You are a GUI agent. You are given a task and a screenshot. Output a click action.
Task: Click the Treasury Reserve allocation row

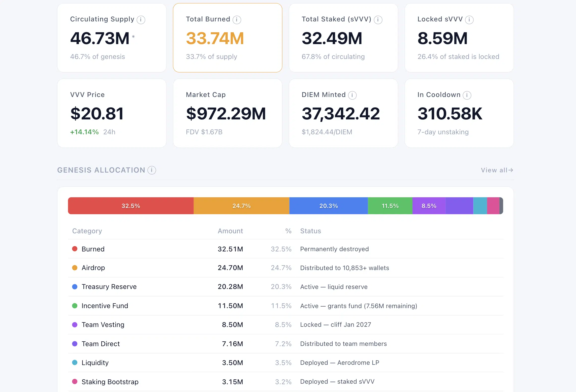[285, 287]
